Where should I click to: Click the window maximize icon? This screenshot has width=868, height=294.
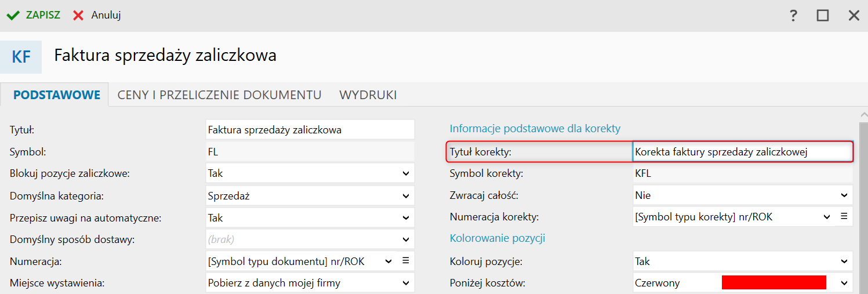823,16
